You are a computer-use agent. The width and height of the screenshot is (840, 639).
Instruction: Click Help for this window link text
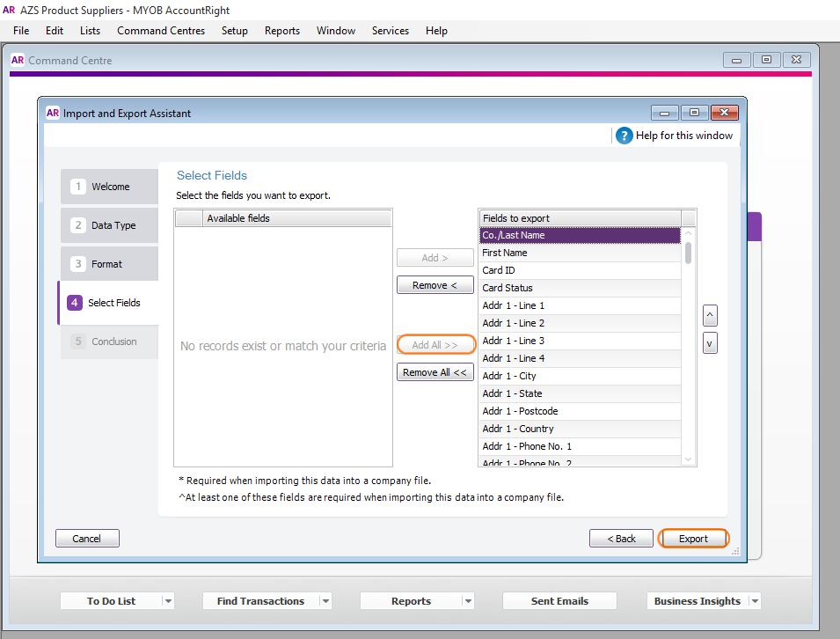684,136
